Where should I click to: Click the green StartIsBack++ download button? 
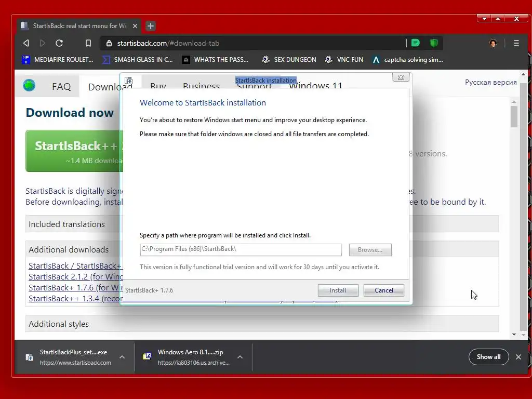coord(74,151)
